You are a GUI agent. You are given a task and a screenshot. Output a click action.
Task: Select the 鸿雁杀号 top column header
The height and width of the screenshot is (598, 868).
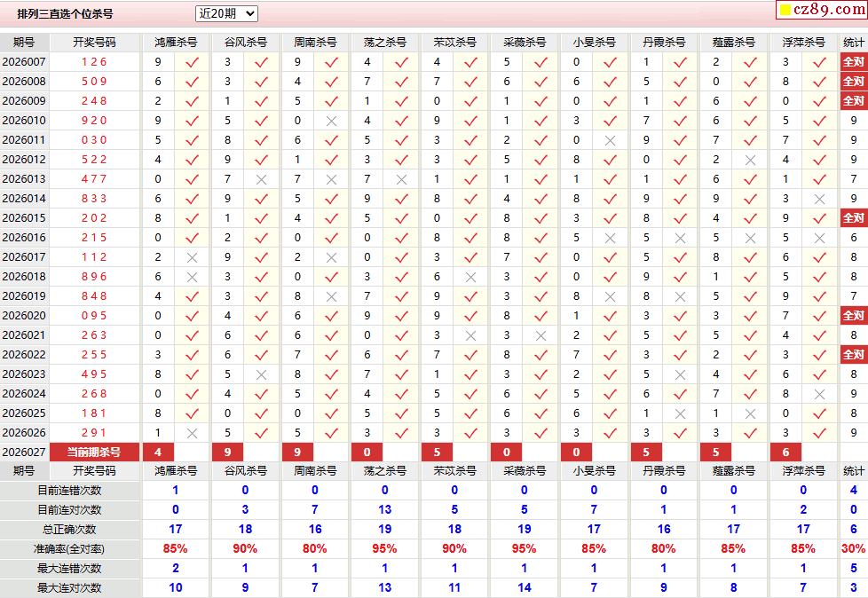coord(176,43)
